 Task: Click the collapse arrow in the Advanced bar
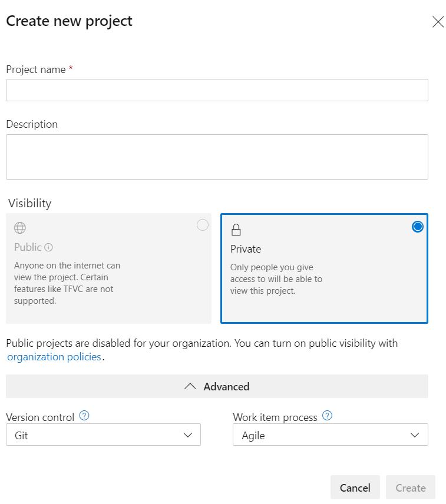190,386
